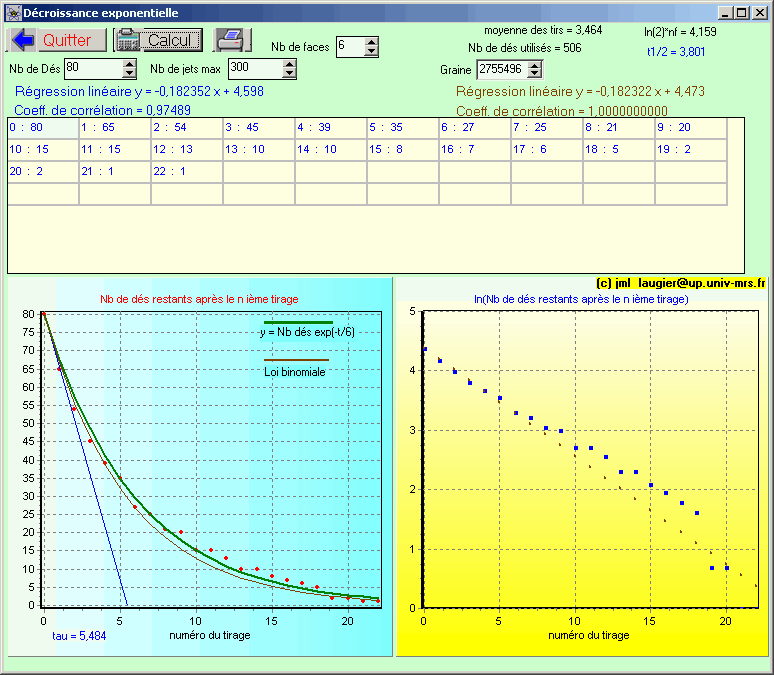The height and width of the screenshot is (675, 774).
Task: Increase Nb de Dés using up arrow
Action: click(129, 64)
